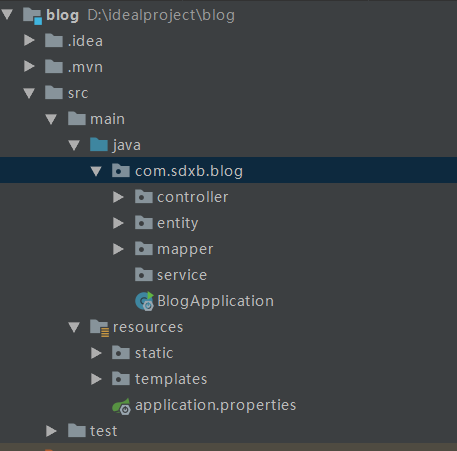Select the main folder label
Screen dimensions: 457x451
pos(108,119)
